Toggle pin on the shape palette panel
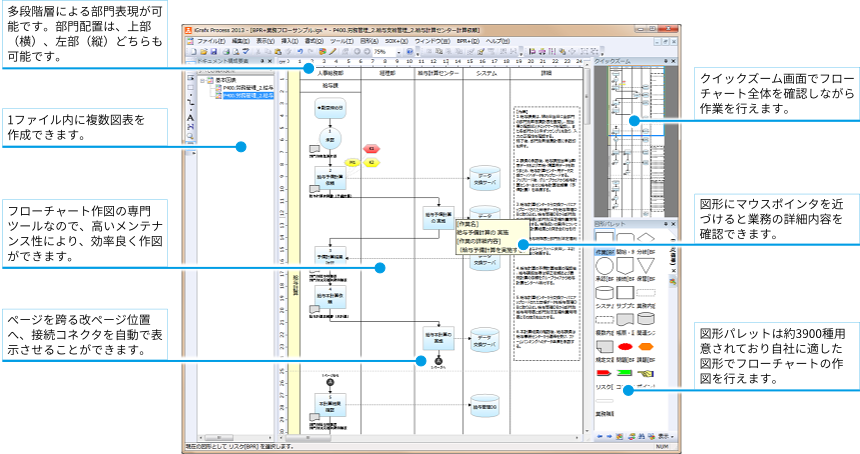860x454 pixels. (666, 224)
